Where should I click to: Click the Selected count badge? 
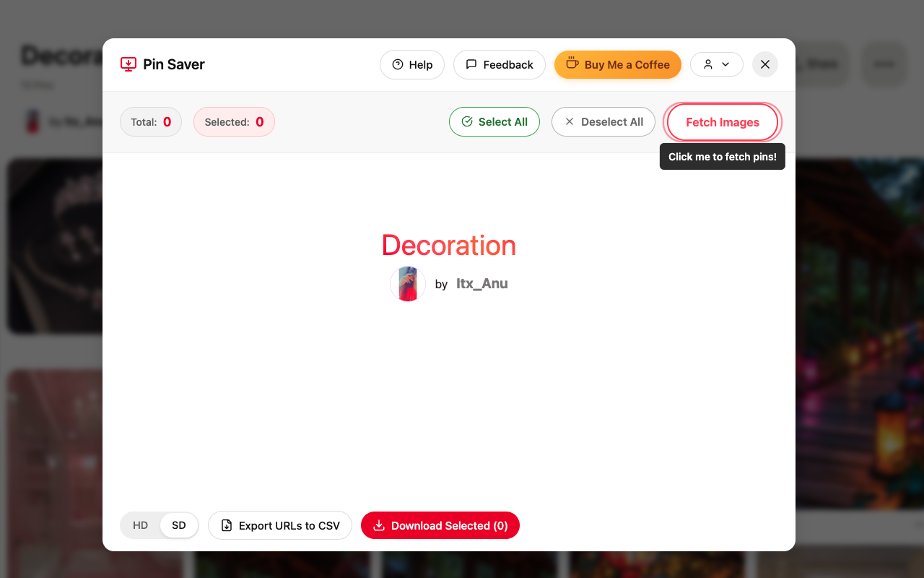[234, 122]
